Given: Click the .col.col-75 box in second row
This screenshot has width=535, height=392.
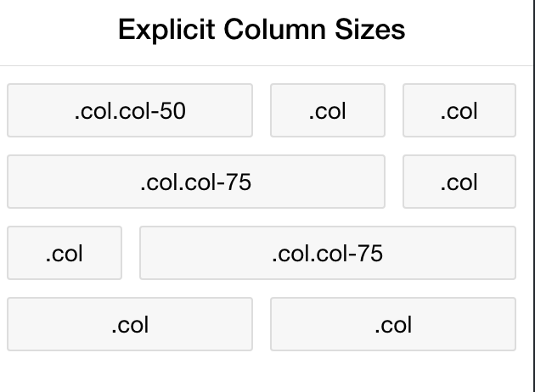Looking at the screenshot, I should pyautogui.click(x=196, y=182).
